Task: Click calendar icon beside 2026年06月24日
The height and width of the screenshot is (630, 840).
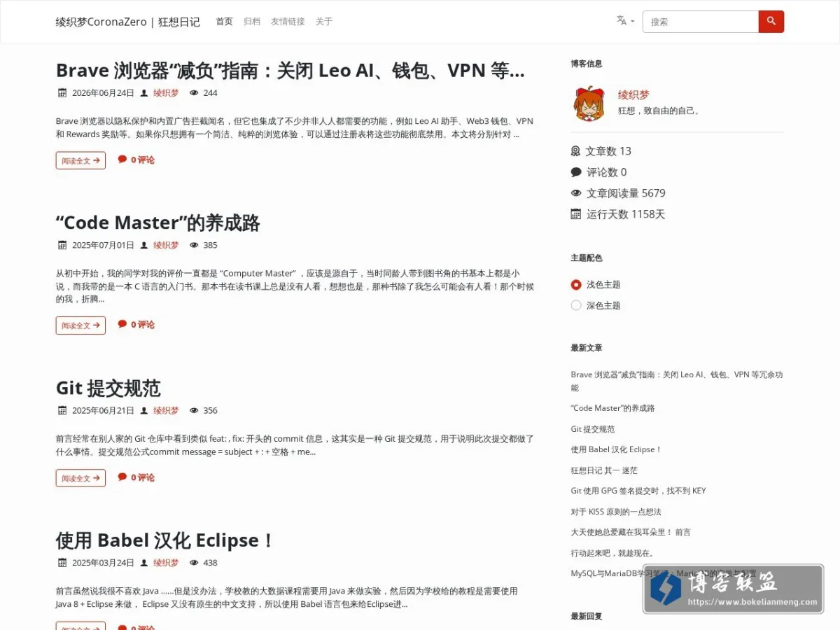Action: click(x=62, y=92)
